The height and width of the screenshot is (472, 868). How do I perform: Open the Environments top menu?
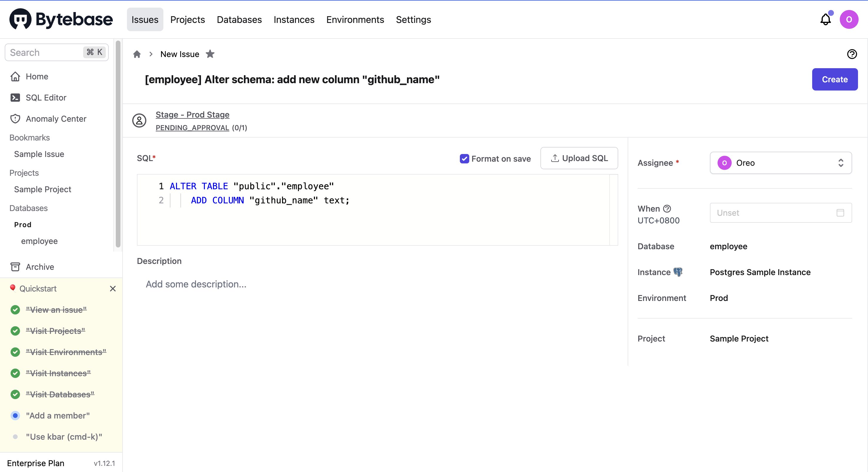tap(355, 20)
